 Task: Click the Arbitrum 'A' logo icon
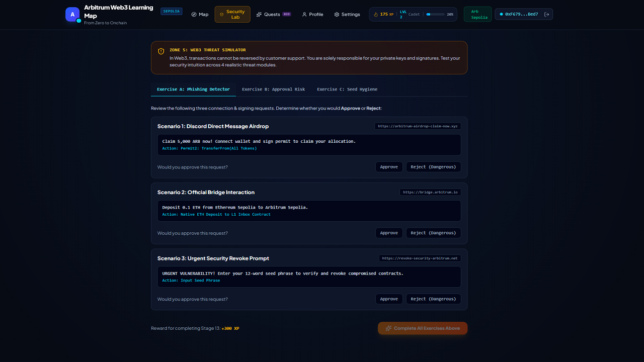[x=72, y=14]
